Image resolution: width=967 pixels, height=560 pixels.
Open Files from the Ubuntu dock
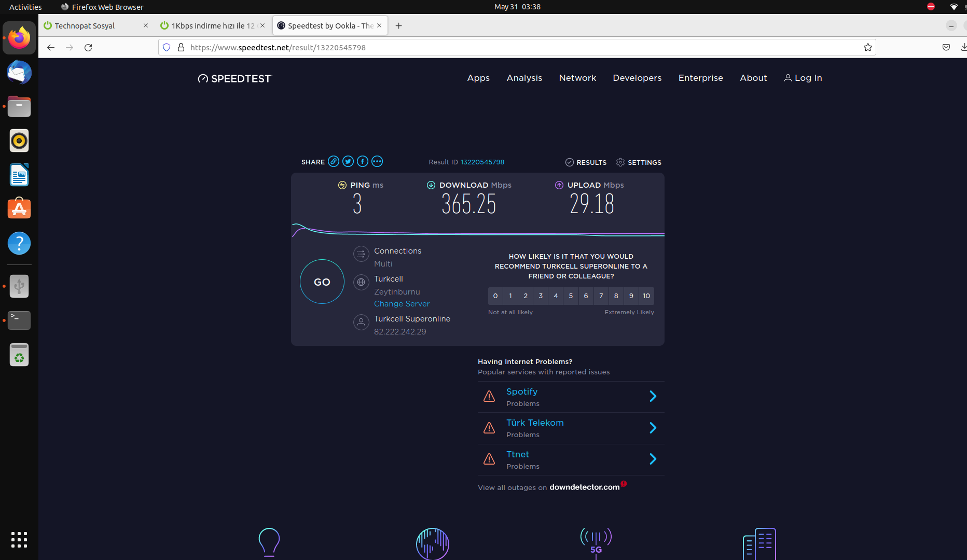click(x=19, y=106)
